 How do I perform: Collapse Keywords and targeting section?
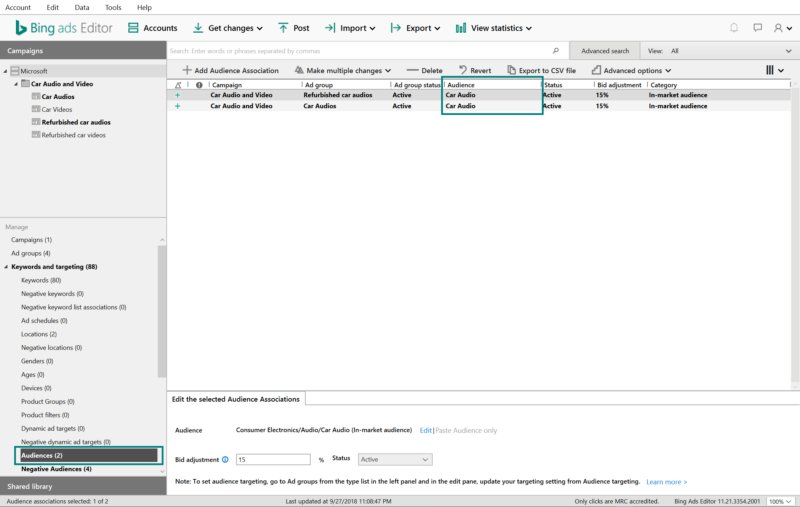click(x=6, y=267)
